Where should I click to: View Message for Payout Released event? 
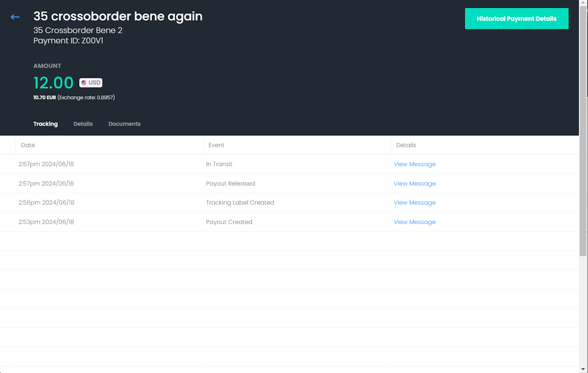[x=414, y=184]
